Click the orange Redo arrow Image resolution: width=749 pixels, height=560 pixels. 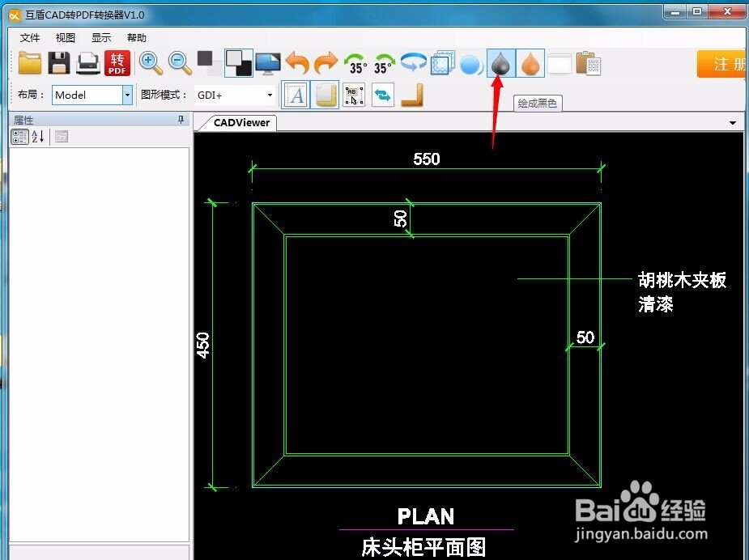coord(326,63)
